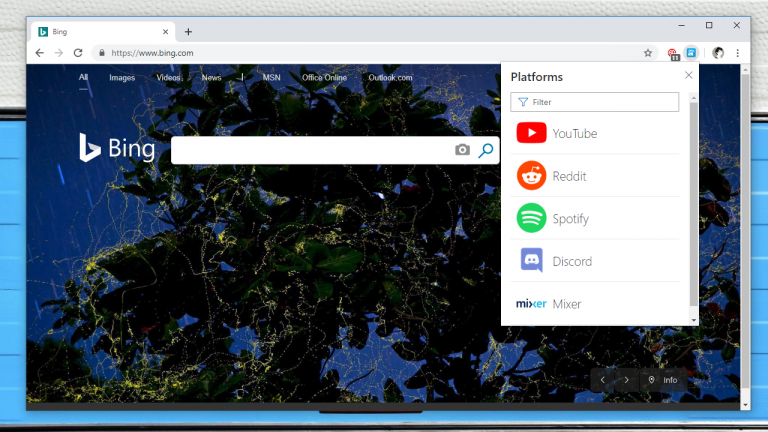
Task: Open Chrome three-dot menu
Action: click(x=738, y=53)
